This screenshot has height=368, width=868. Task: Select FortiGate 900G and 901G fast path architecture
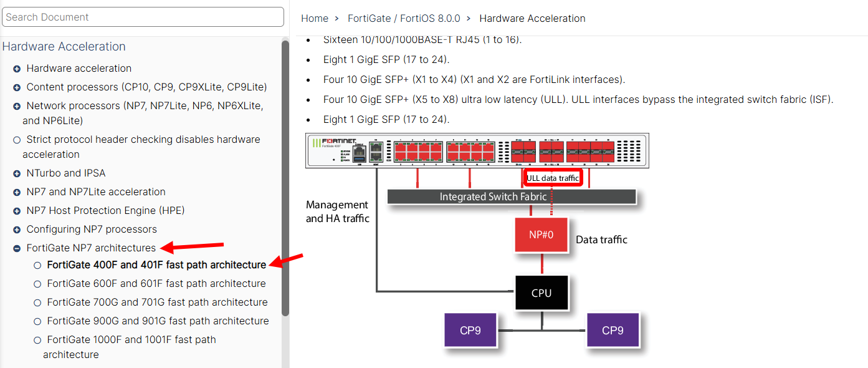point(158,321)
